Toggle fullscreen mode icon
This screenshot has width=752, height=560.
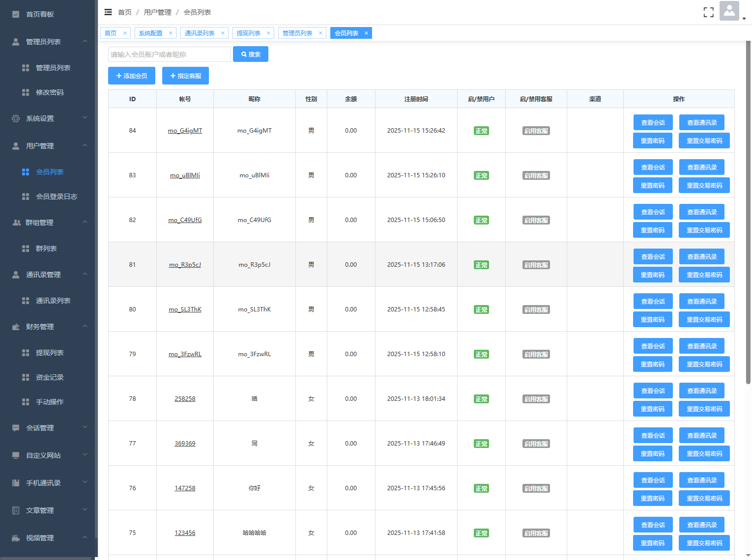(708, 12)
